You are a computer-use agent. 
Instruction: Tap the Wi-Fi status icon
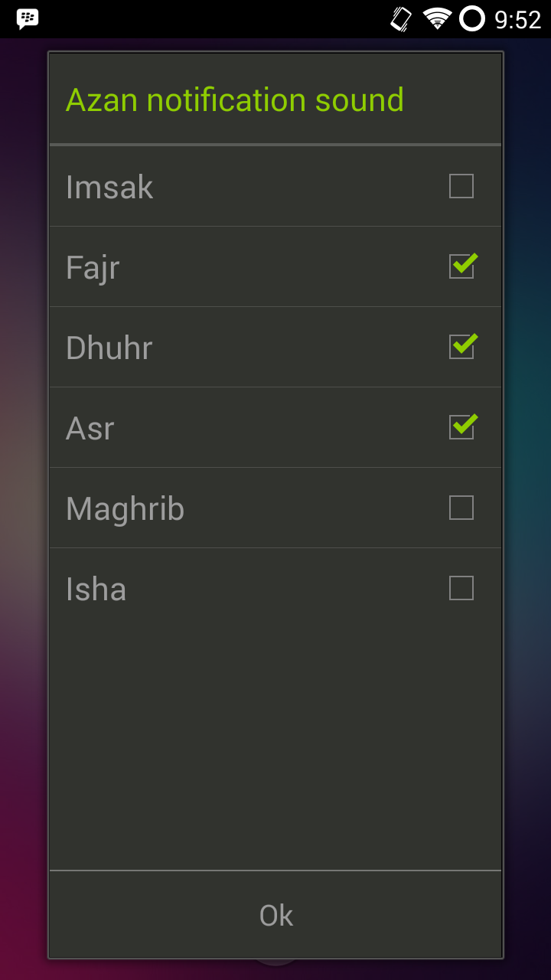[438, 19]
